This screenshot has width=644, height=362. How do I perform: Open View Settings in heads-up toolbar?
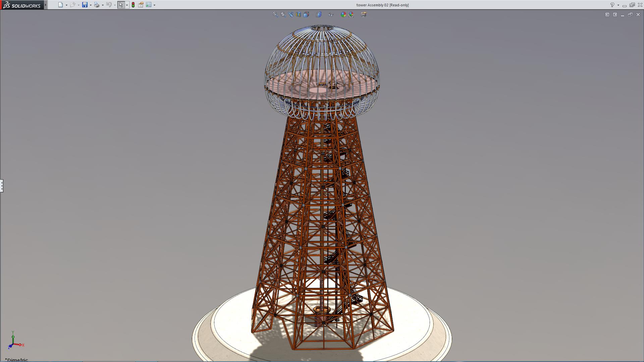(364, 14)
